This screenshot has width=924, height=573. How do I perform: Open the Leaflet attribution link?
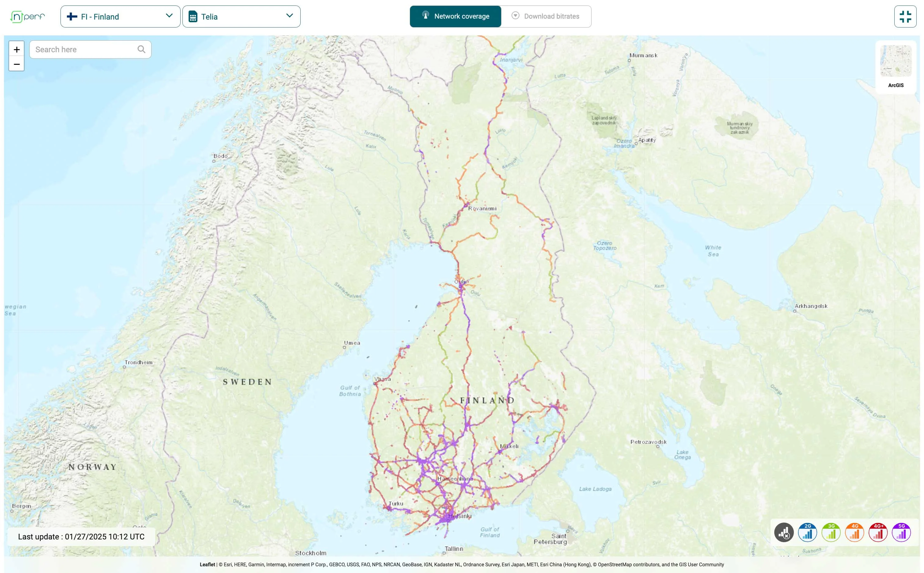[207, 564]
